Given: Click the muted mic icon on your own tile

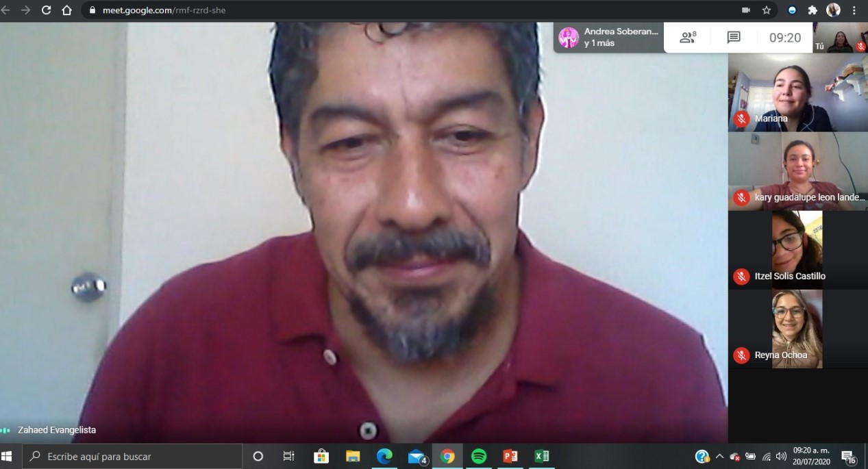Looking at the screenshot, I should (861, 47).
